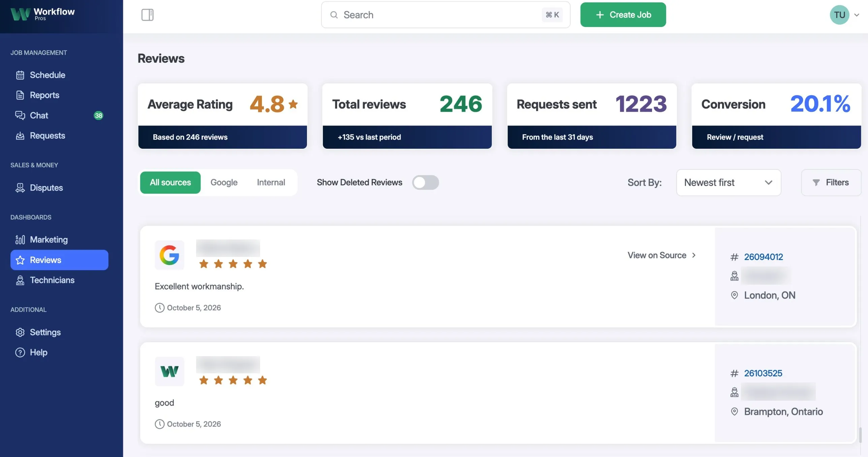Image resolution: width=868 pixels, height=457 pixels.
Task: Select Reviews in the sidebar
Action: (59, 260)
